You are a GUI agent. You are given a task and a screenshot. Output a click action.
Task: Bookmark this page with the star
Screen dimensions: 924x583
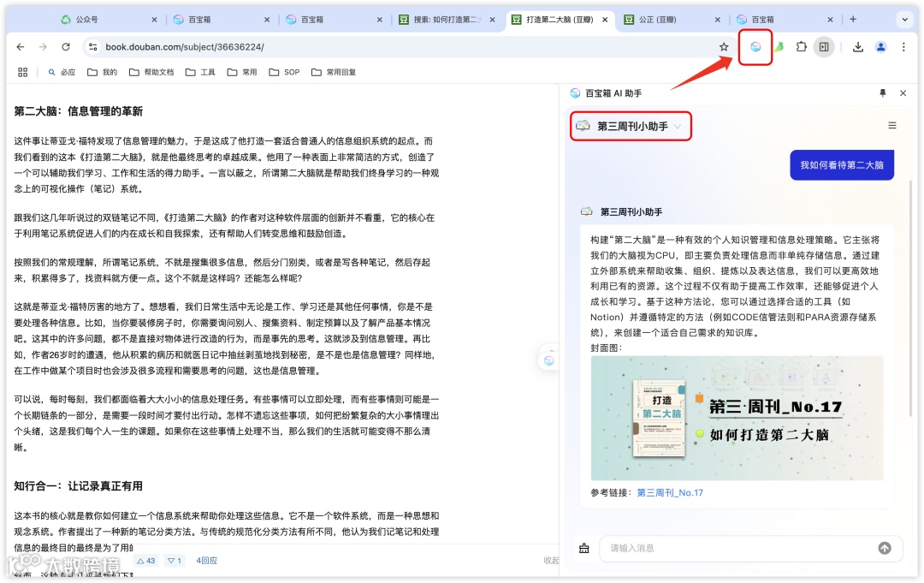724,46
